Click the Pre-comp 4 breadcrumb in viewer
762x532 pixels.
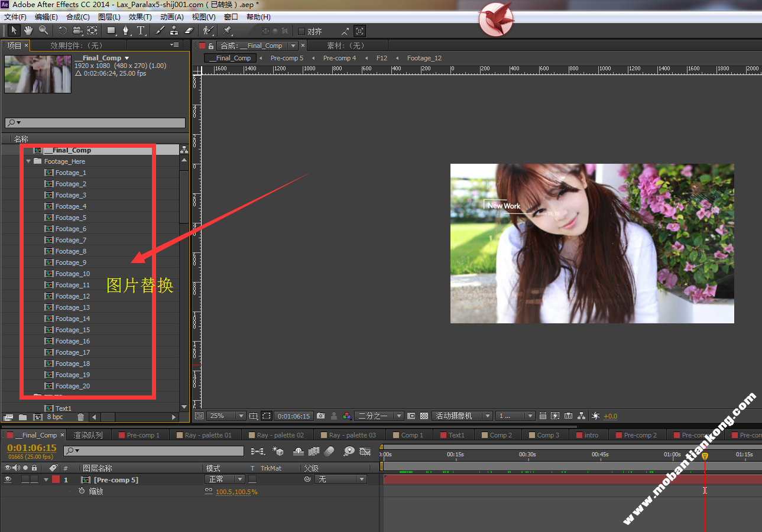(x=339, y=58)
